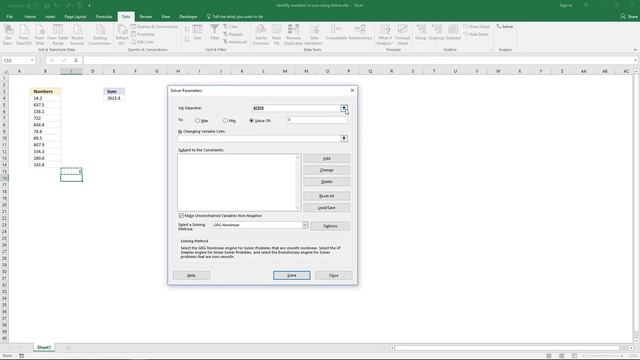Viewport: 640px width, 360px height.
Task: Click range selector for Changing Variable Cells
Action: pyautogui.click(x=344, y=139)
